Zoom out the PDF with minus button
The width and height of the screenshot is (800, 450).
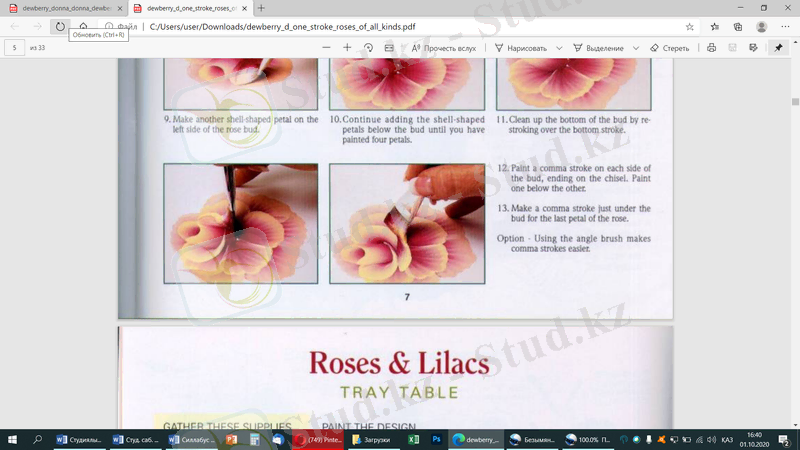tap(326, 47)
